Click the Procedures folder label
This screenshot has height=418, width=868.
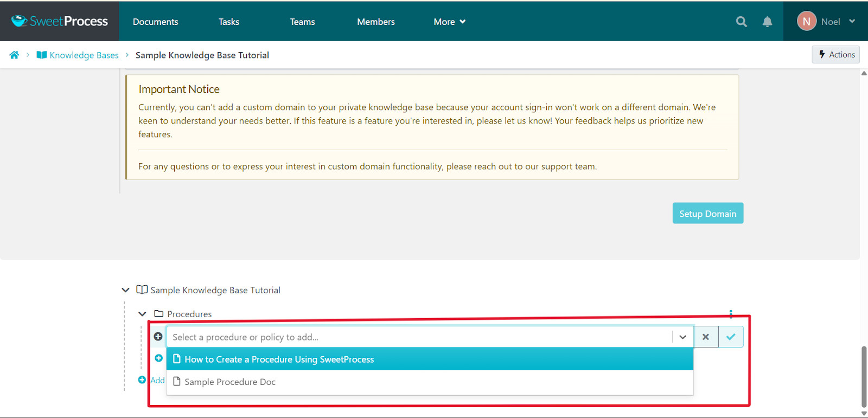click(x=189, y=314)
